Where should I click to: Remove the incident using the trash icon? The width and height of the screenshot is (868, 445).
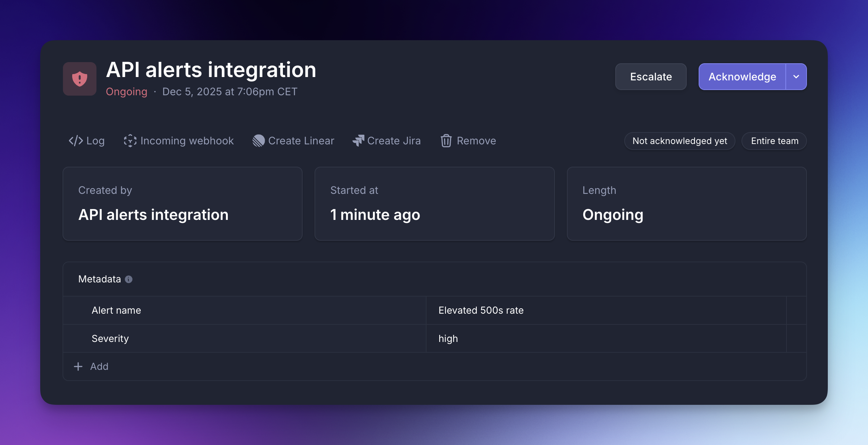click(447, 141)
